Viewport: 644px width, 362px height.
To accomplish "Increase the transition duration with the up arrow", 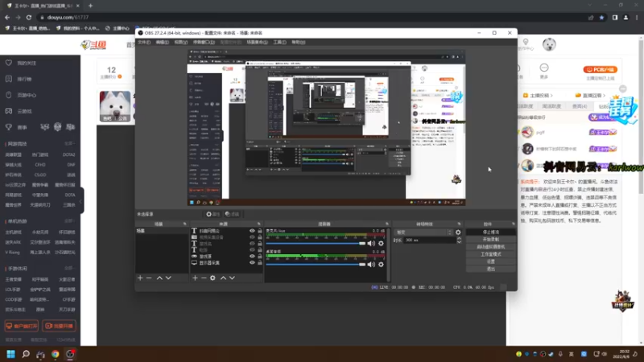I will (459, 238).
